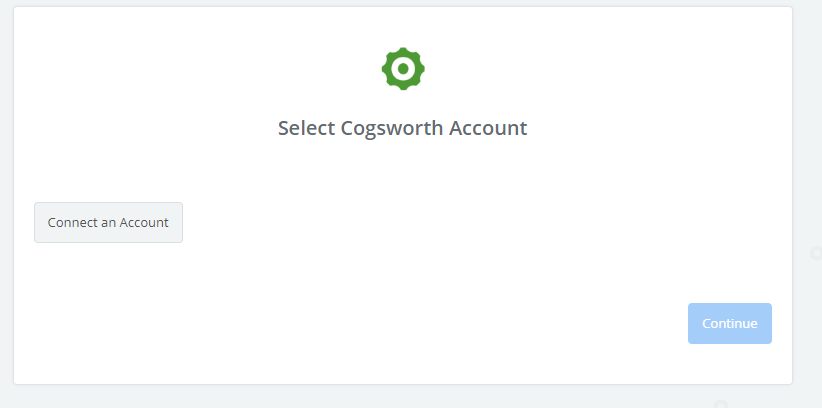Click the word Connect on gray button
Viewport: 822px width, 408px height.
coord(72,222)
